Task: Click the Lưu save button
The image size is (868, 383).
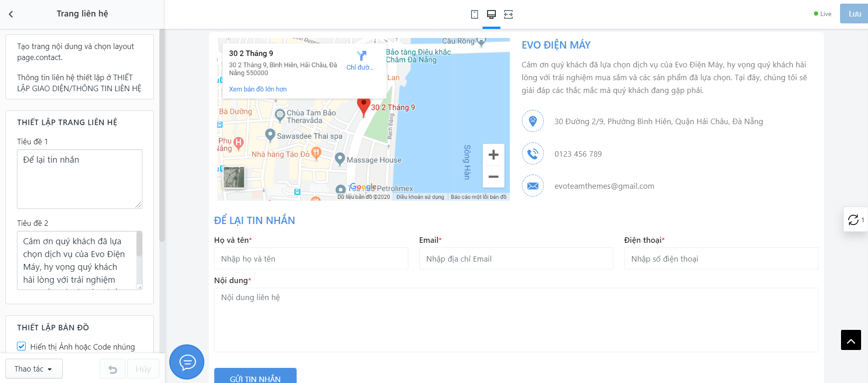Action: click(x=854, y=14)
